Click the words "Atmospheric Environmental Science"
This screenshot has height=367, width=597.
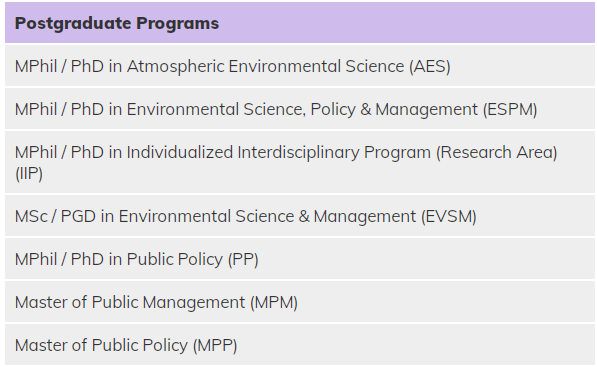[x=265, y=66]
